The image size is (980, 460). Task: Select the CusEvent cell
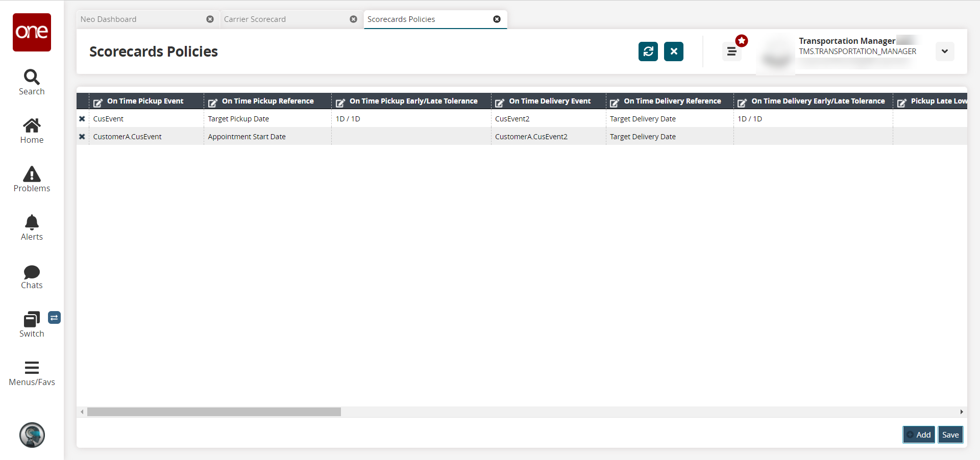146,119
